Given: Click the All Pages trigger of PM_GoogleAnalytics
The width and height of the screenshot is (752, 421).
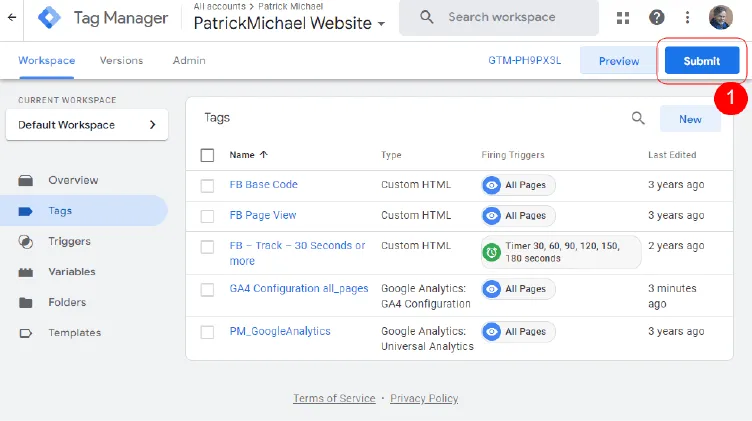Looking at the screenshot, I should click(518, 332).
